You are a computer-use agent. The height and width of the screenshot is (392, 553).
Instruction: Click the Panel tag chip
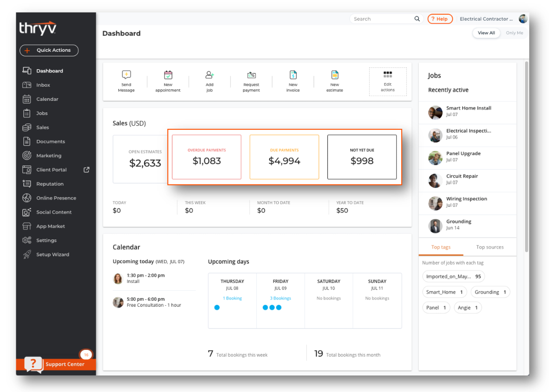(x=436, y=308)
